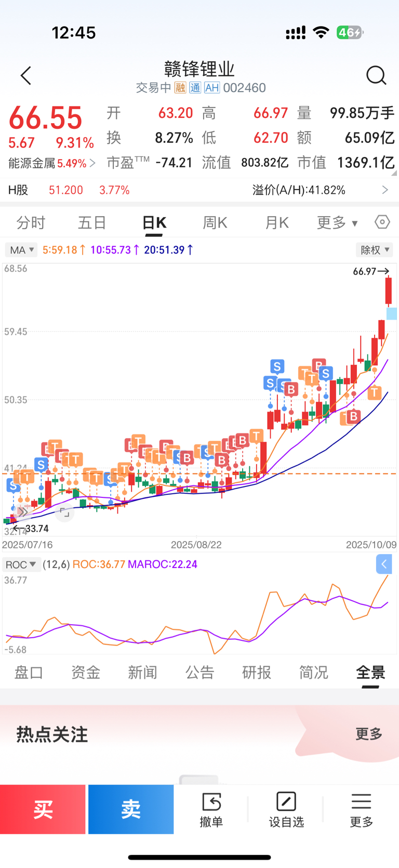This screenshot has height=868, width=399.
Task: Switch to 五日 chart tab
Action: click(92, 223)
